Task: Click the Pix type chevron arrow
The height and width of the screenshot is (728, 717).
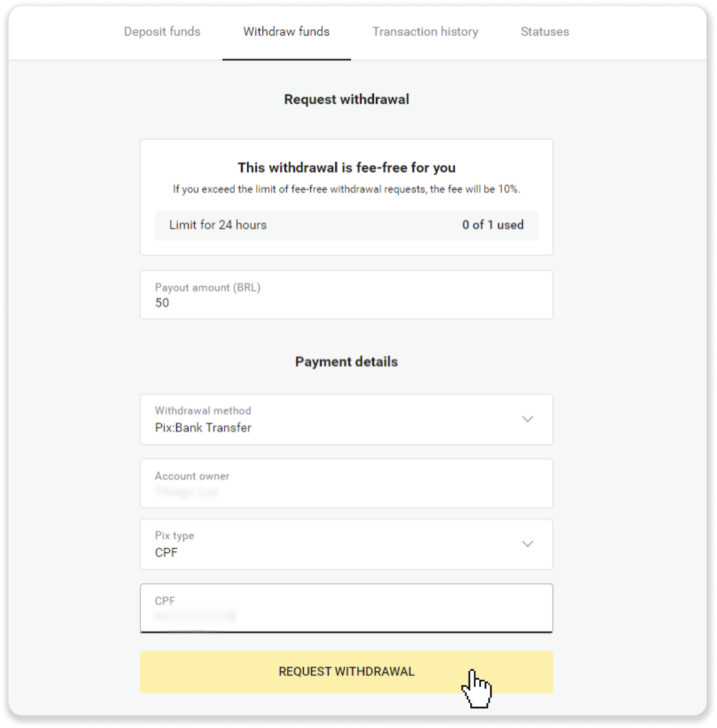Action: pos(527,544)
